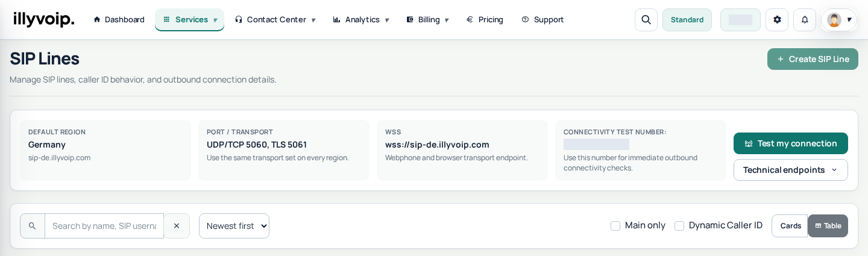
Task: Switch to Table view
Action: (828, 226)
